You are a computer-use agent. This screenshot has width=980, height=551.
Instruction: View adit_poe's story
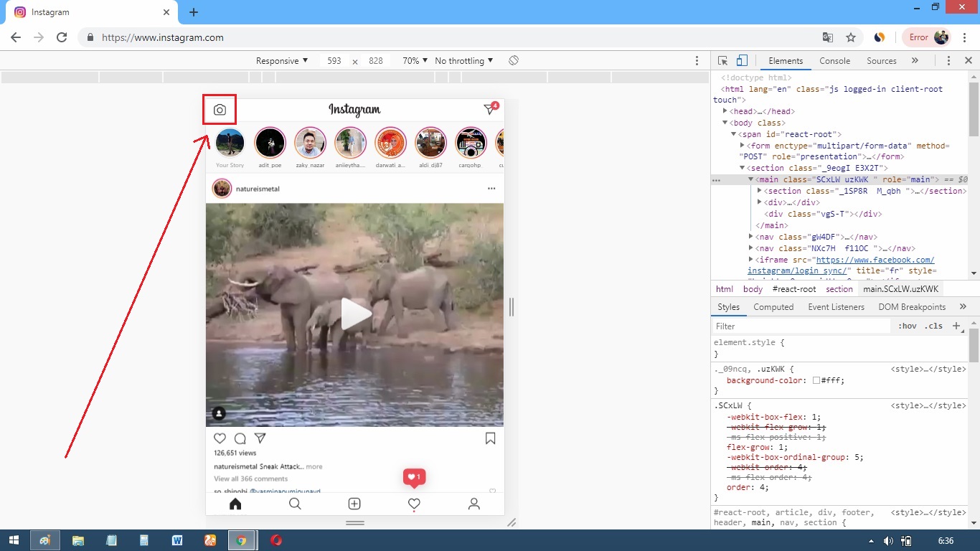pos(270,143)
